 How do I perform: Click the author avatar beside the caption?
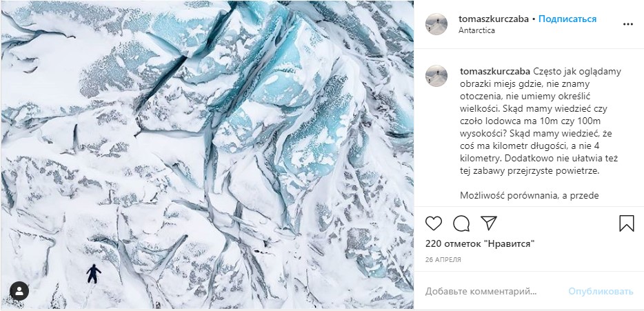pyautogui.click(x=436, y=77)
